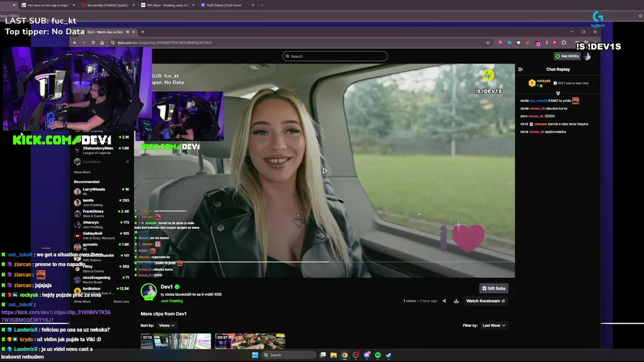Switch to the Bez servítky tab

tap(108, 5)
